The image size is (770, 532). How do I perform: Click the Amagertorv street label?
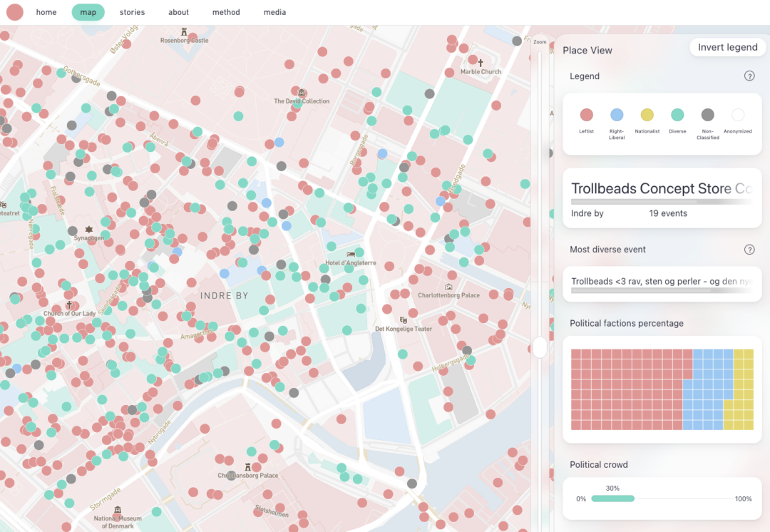(x=197, y=335)
